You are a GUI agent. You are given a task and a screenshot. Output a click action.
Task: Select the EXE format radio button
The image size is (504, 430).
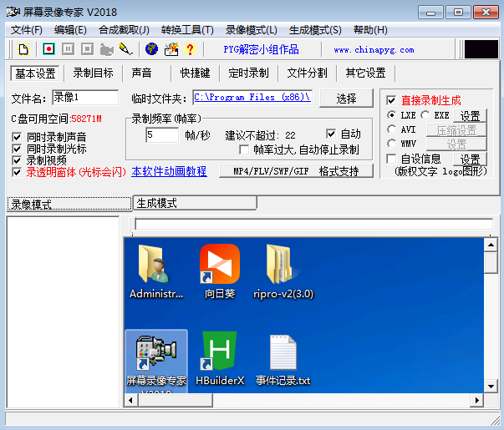425,115
